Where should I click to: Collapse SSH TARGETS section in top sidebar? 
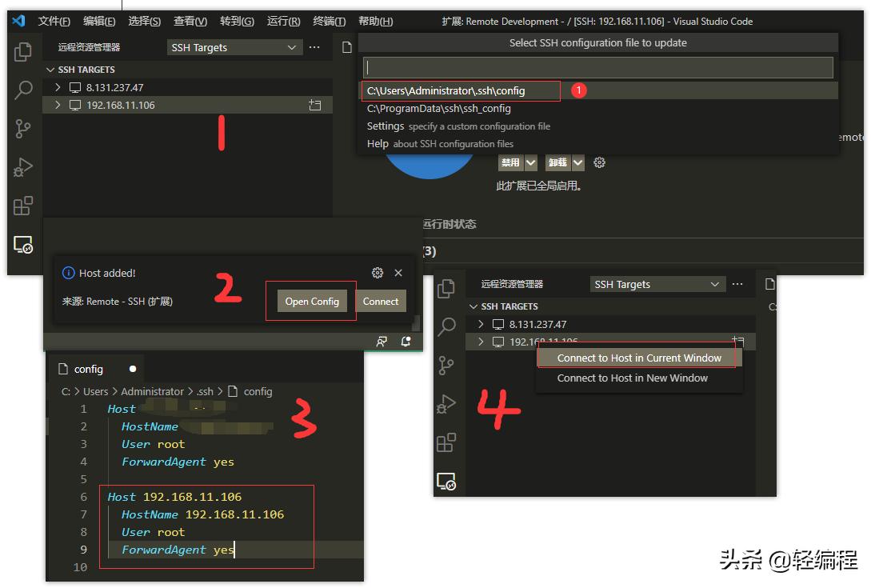[x=50, y=70]
